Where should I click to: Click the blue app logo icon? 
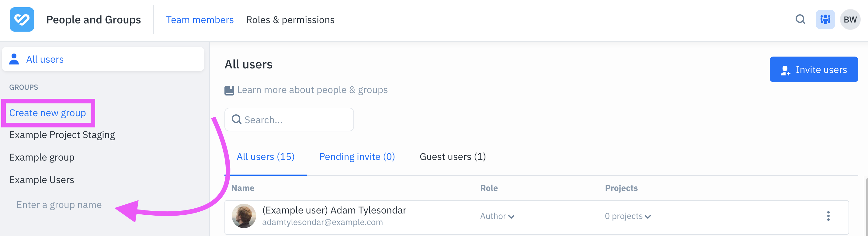[22, 19]
